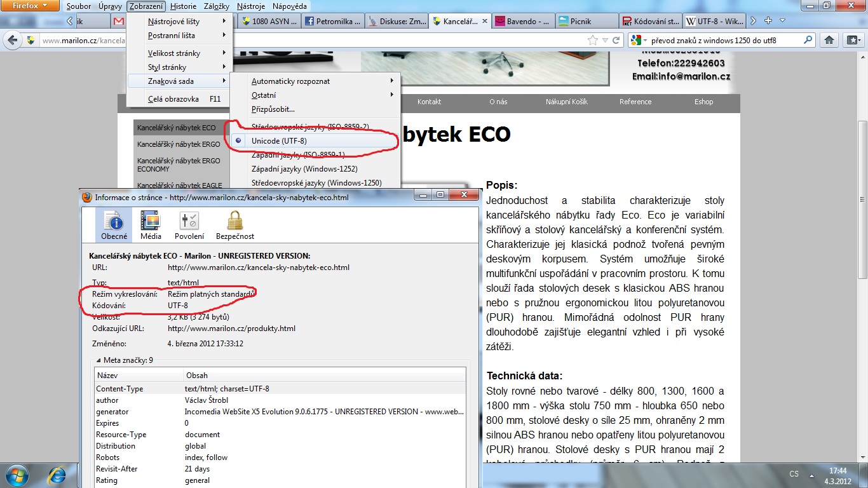The width and height of the screenshot is (868, 488).
Task: Select the author row in the meta table
Action: [280, 400]
